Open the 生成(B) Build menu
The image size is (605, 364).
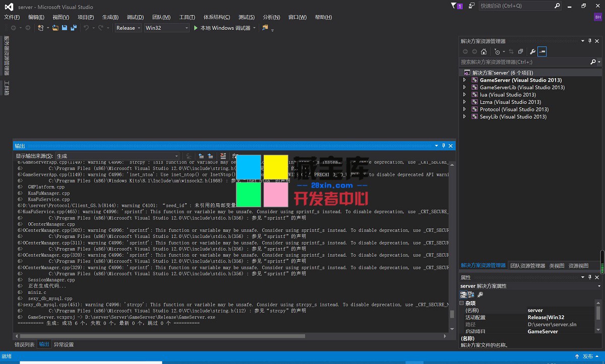[110, 17]
